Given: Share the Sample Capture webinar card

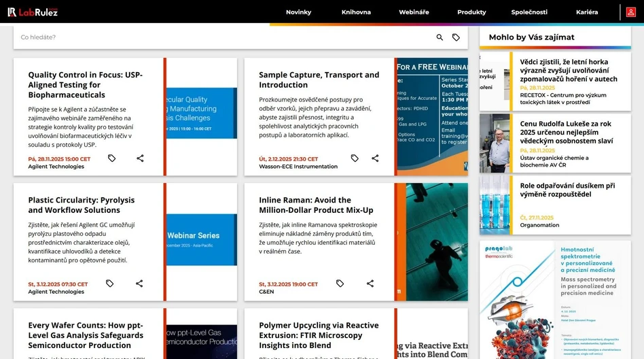Looking at the screenshot, I should coord(375,158).
